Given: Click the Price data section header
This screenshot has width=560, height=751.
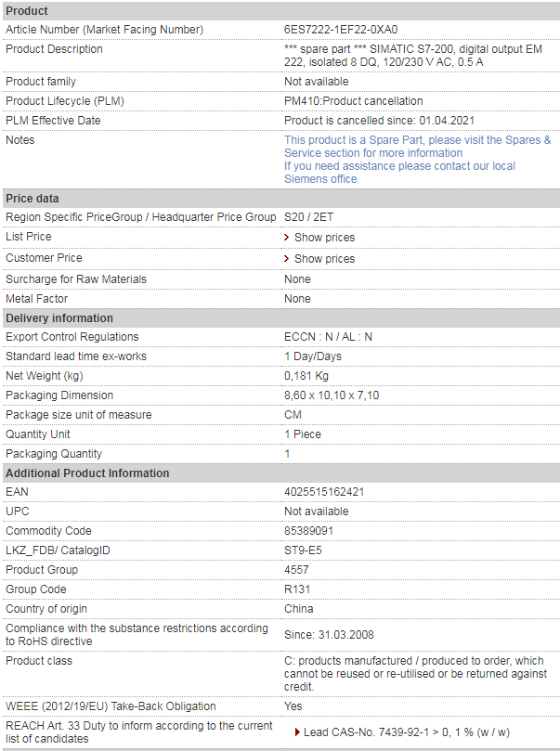Looking at the screenshot, I should click(x=281, y=199).
